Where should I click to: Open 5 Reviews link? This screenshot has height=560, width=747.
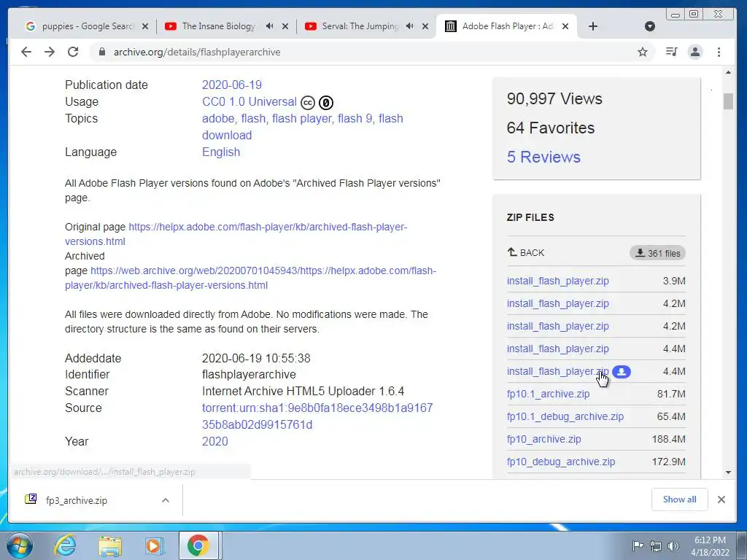tap(543, 157)
